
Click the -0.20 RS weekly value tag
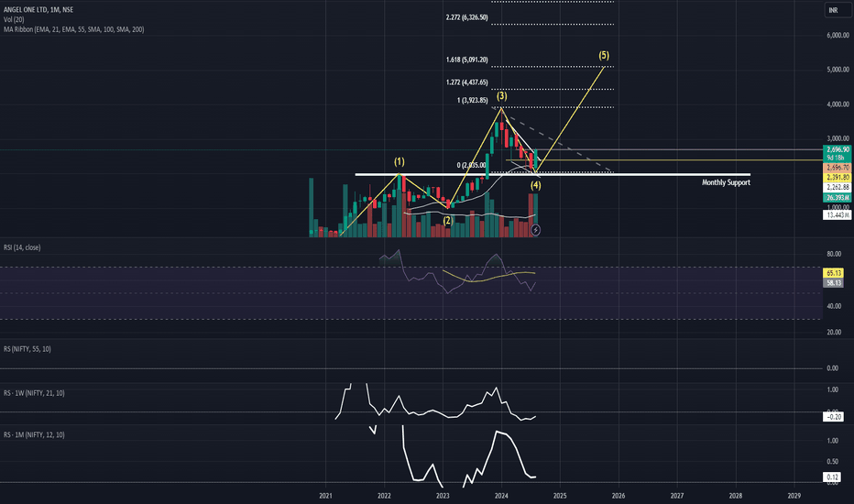tap(834, 417)
